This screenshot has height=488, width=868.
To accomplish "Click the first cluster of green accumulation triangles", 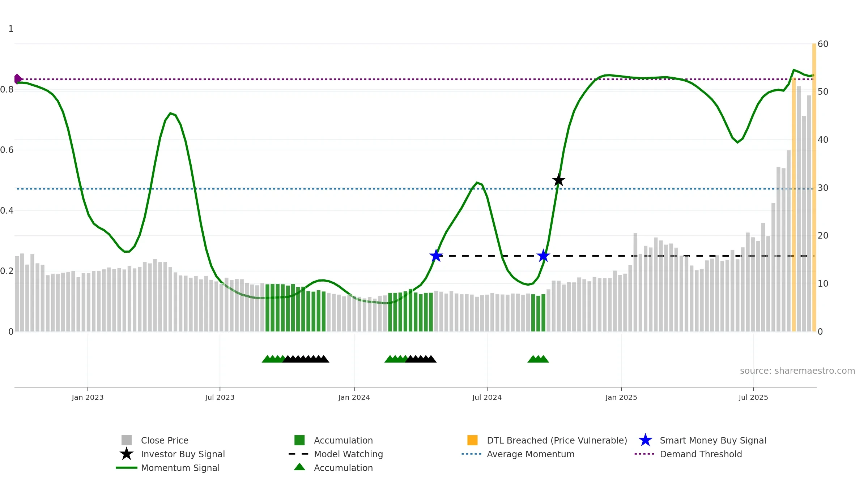I will 273,359.
